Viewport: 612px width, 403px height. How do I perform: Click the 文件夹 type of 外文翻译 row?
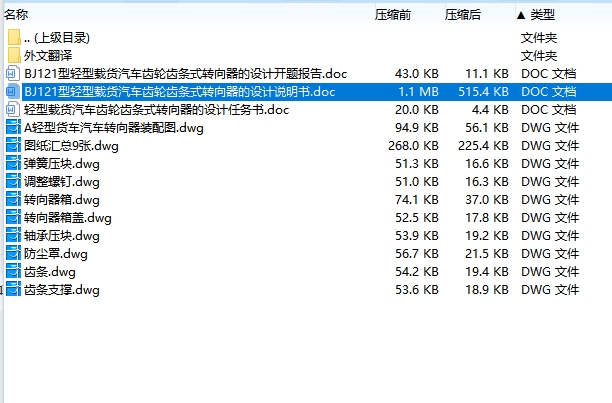(x=539, y=55)
